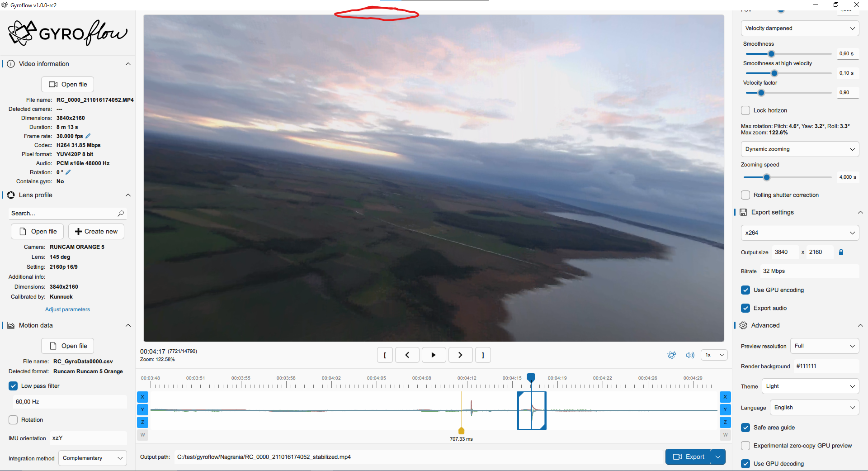Click the lens profile search magnifier icon
The image size is (868, 471).
[121, 213]
